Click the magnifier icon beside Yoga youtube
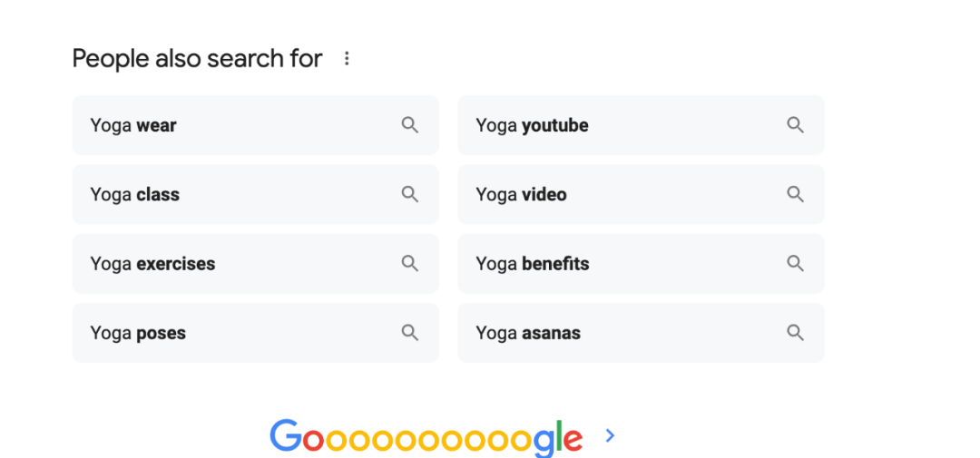 796,125
